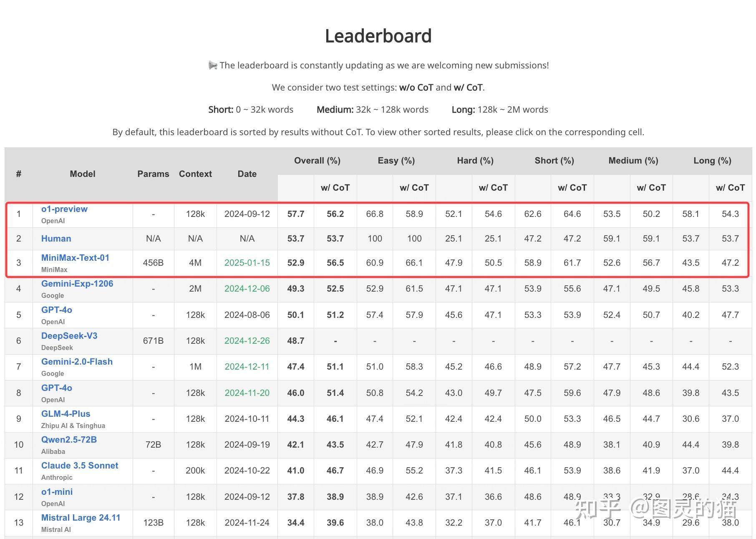Screen dimensions: 756x539
Task: Sort by w/ CoT under Medium (%)
Action: tap(651, 188)
